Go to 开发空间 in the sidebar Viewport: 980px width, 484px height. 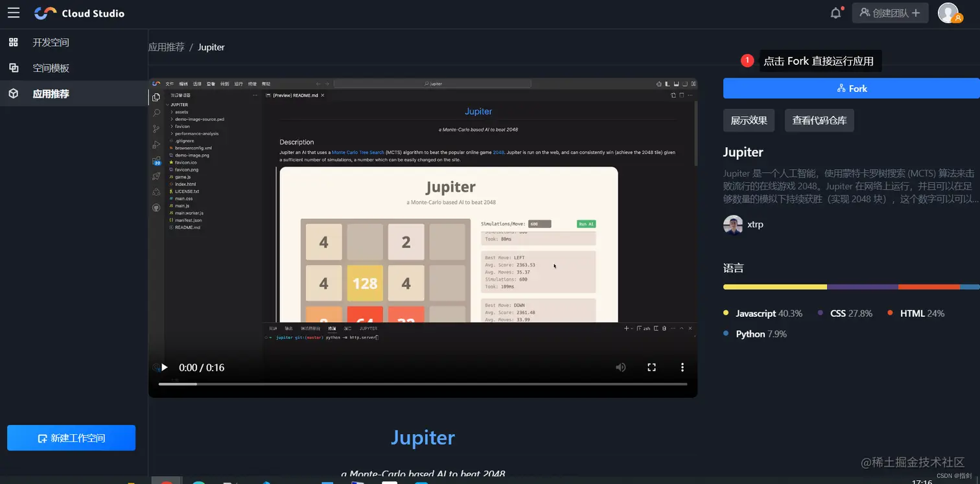[x=74, y=42]
